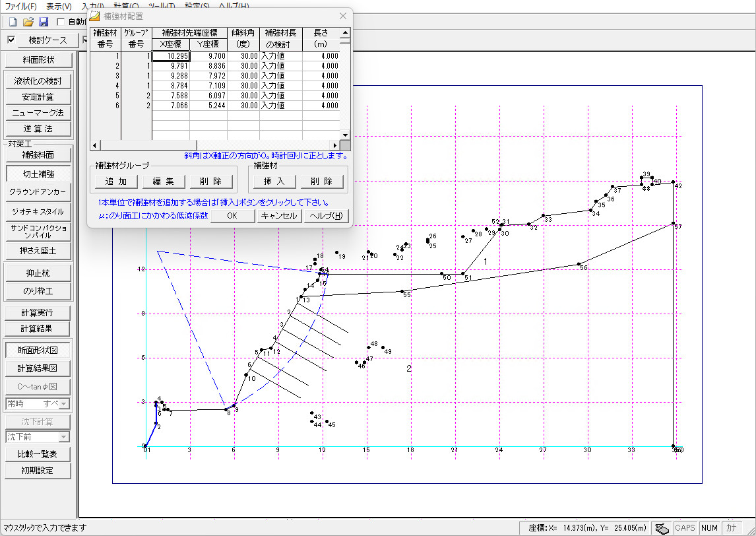The image size is (756, 536).
Task: Click the ジオテキスタイル button
Action: pyautogui.click(x=38, y=212)
